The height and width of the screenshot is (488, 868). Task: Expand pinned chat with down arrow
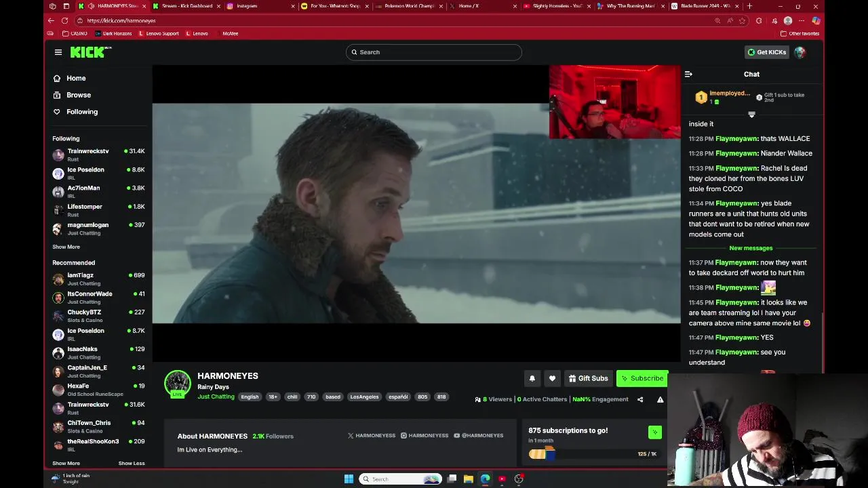[751, 115]
